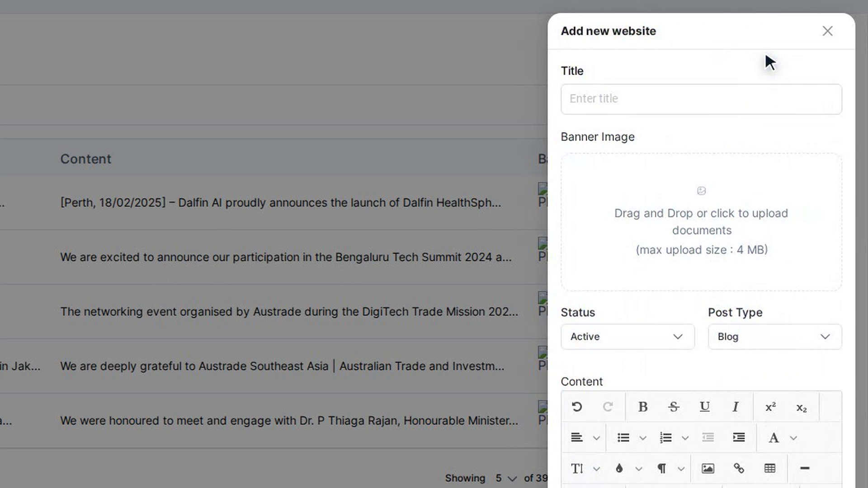Open the Status dropdown showing Active
This screenshot has width=868, height=488.
627,337
